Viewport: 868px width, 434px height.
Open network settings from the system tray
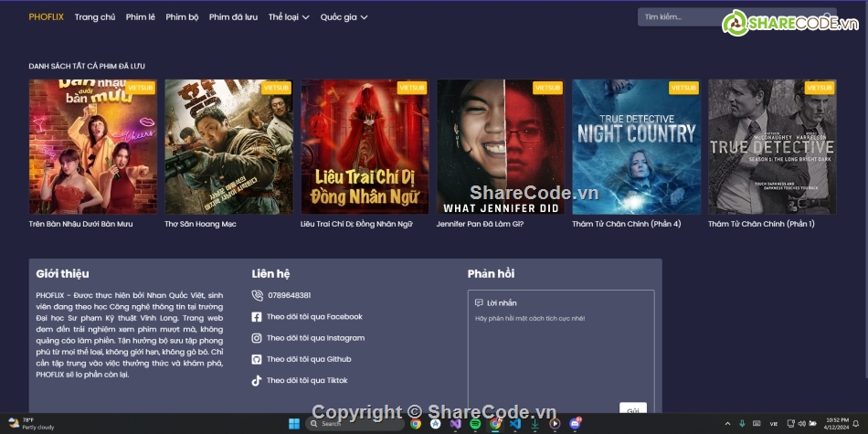790,423
